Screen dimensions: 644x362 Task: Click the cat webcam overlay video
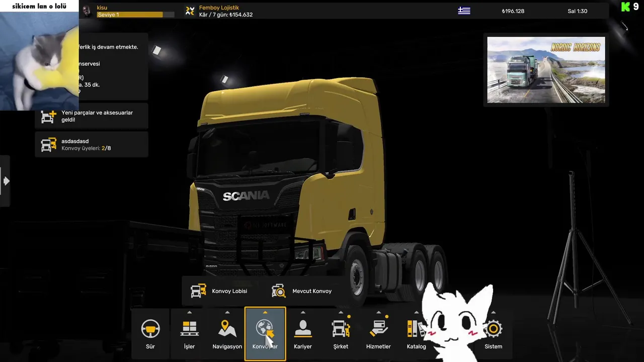click(x=39, y=60)
